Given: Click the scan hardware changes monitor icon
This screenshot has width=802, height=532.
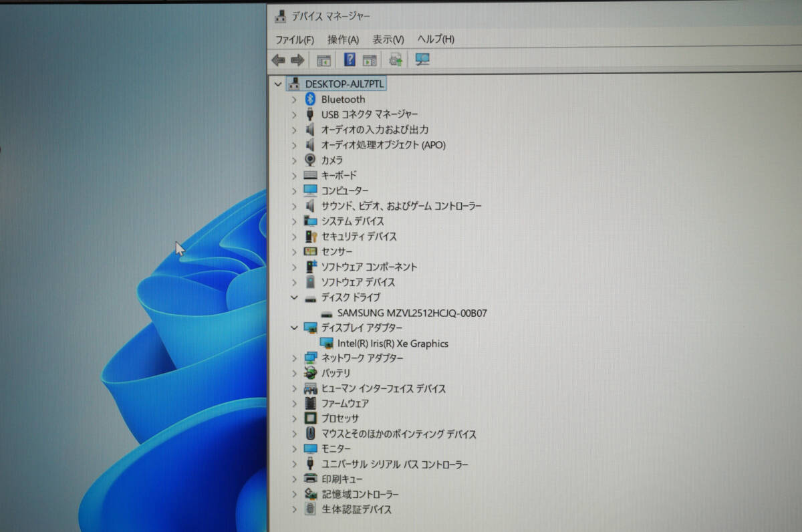Looking at the screenshot, I should (422, 59).
